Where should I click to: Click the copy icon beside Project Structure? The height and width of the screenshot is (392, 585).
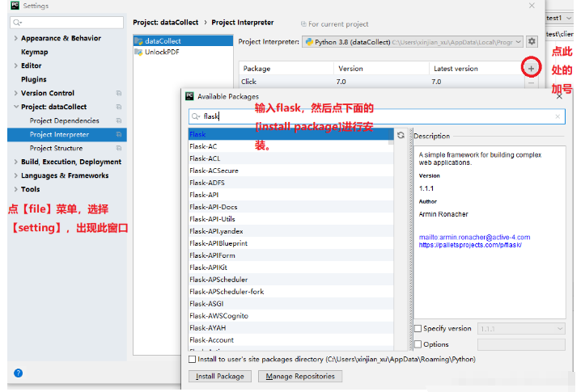(119, 148)
